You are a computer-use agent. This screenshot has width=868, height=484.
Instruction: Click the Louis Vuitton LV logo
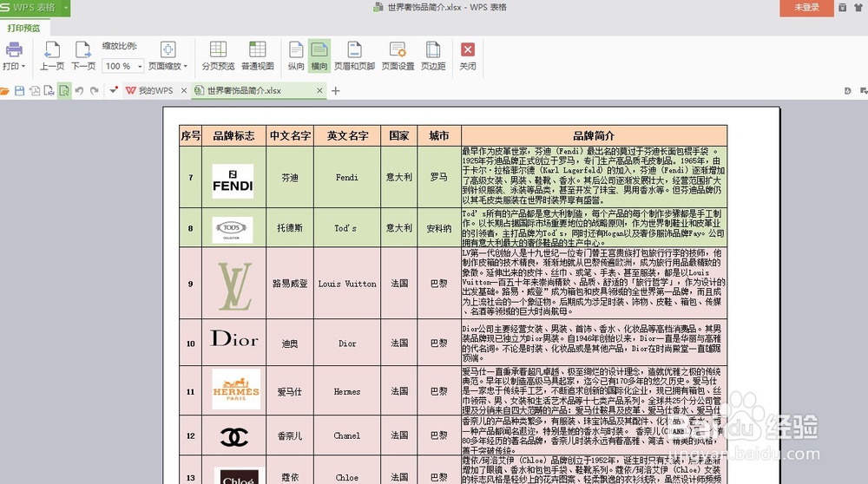click(x=235, y=286)
